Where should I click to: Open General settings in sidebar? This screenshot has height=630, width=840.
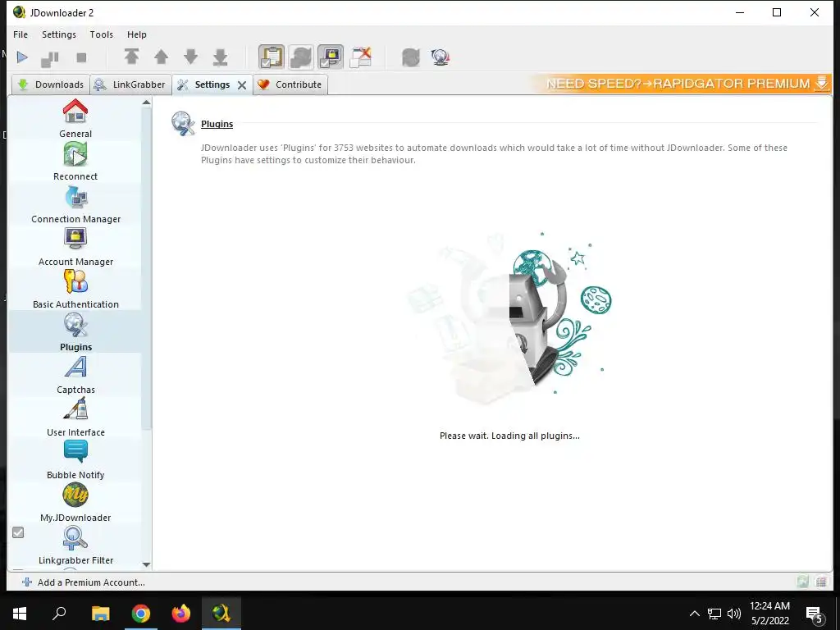pos(75,118)
